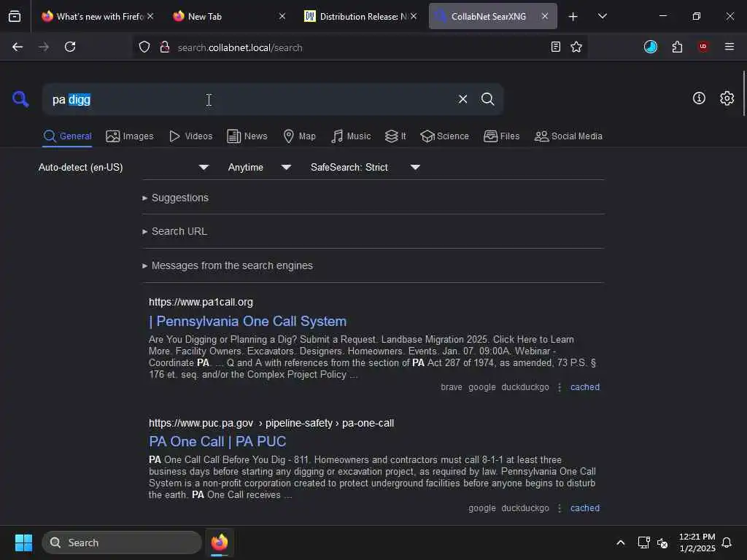Screen dimensions: 747x560
Task: Open Firefox application menu
Action: click(729, 47)
